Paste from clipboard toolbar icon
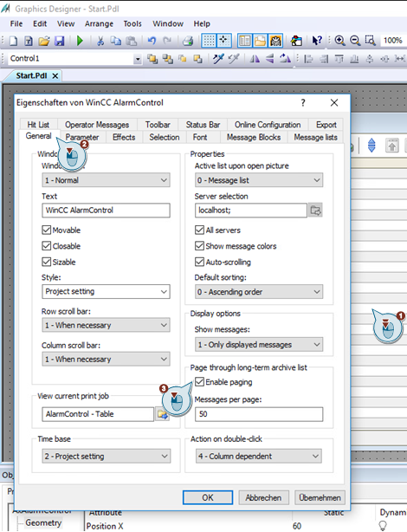Viewport: 407px width, 532px height. (132, 41)
